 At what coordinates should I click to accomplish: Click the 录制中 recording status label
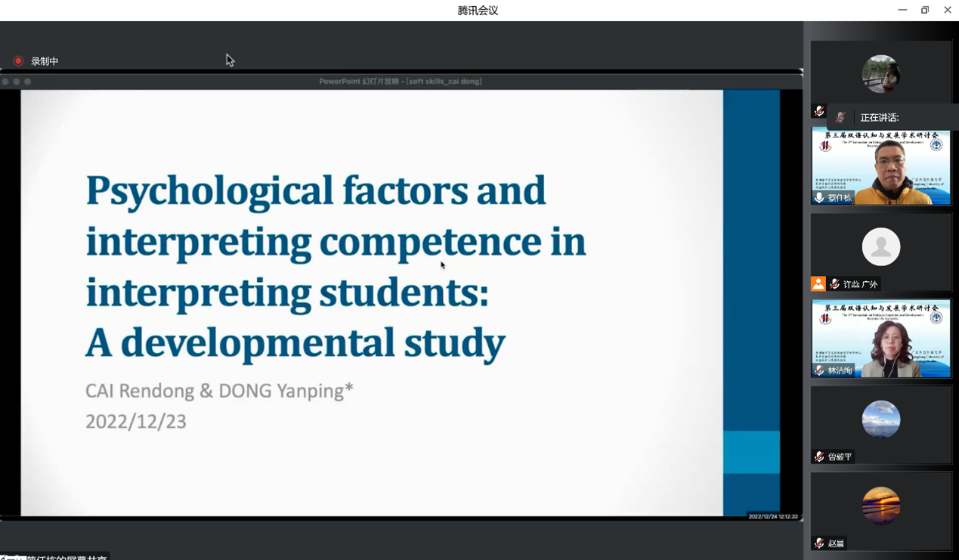[x=45, y=61]
